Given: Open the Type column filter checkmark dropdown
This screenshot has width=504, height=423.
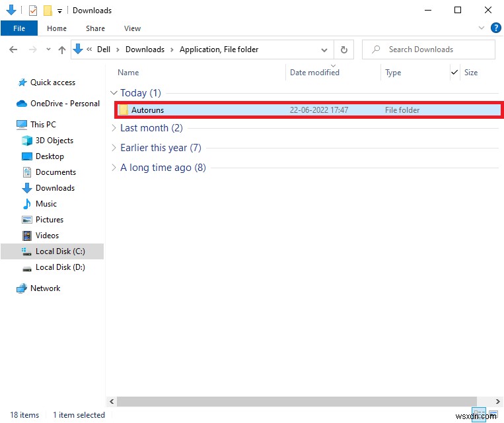Looking at the screenshot, I should [454, 73].
